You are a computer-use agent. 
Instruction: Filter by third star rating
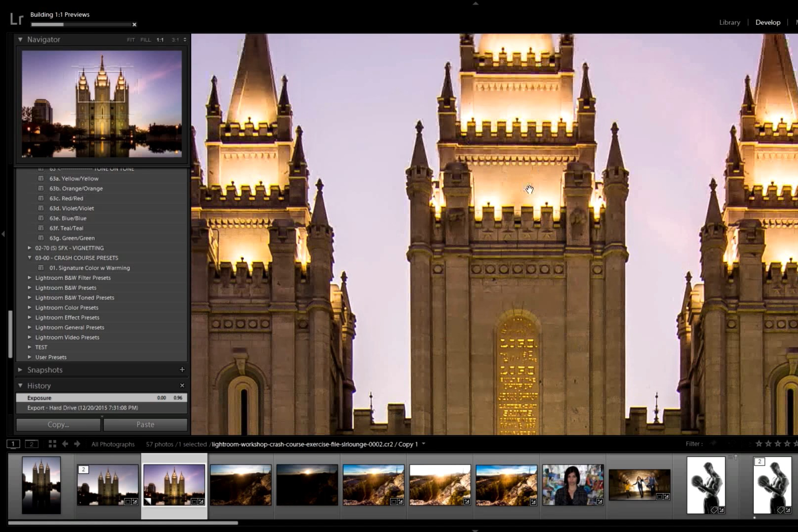(778, 444)
